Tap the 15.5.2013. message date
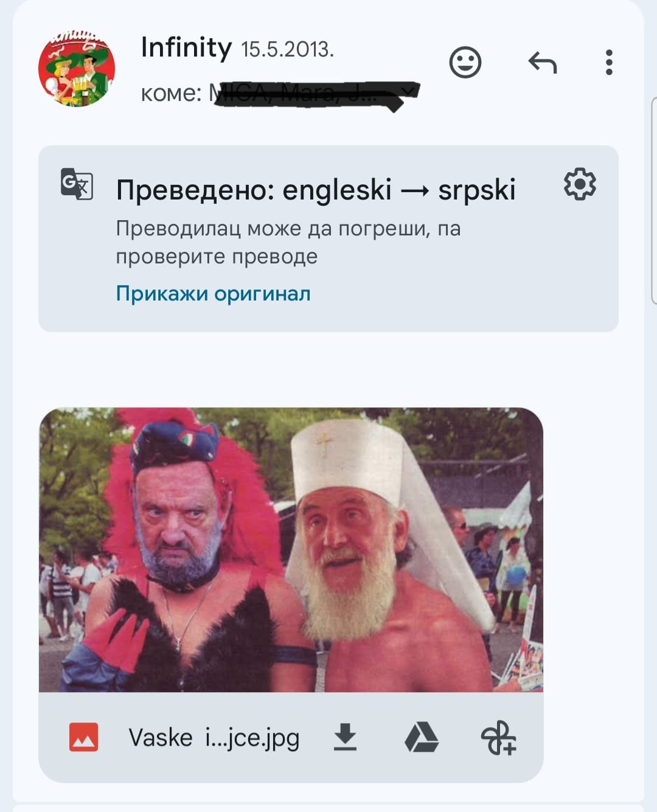657x812 pixels. (288, 49)
